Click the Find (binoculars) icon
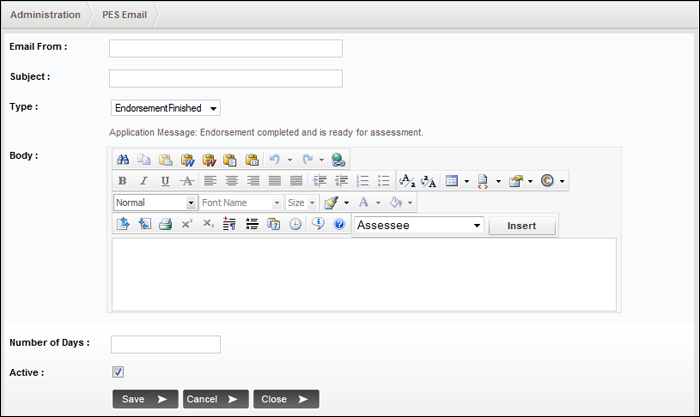 (123, 159)
